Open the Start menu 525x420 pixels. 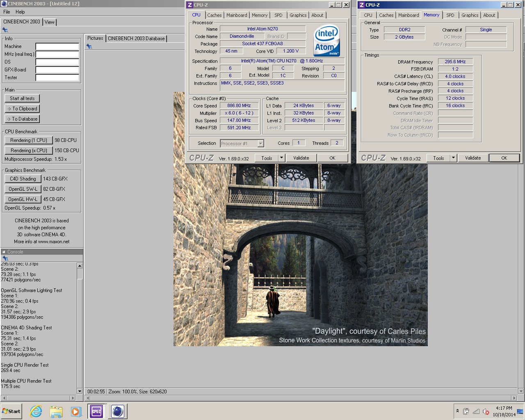click(11, 411)
